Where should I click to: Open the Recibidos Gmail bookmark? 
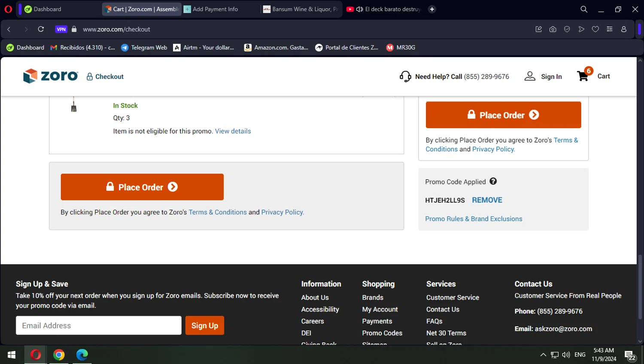83,47
